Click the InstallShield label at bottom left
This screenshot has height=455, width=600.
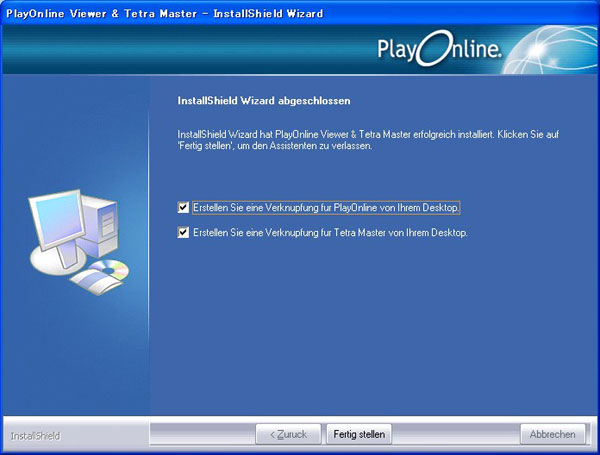[x=35, y=436]
